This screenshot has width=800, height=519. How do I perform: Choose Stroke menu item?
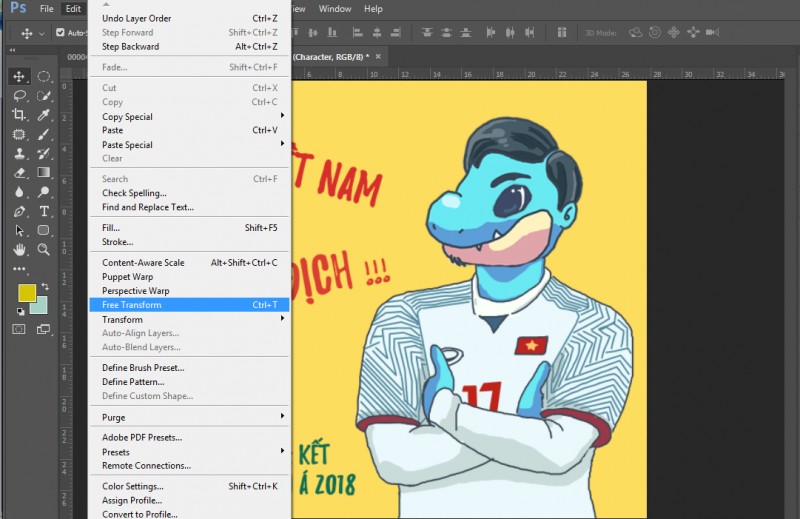tap(189, 242)
